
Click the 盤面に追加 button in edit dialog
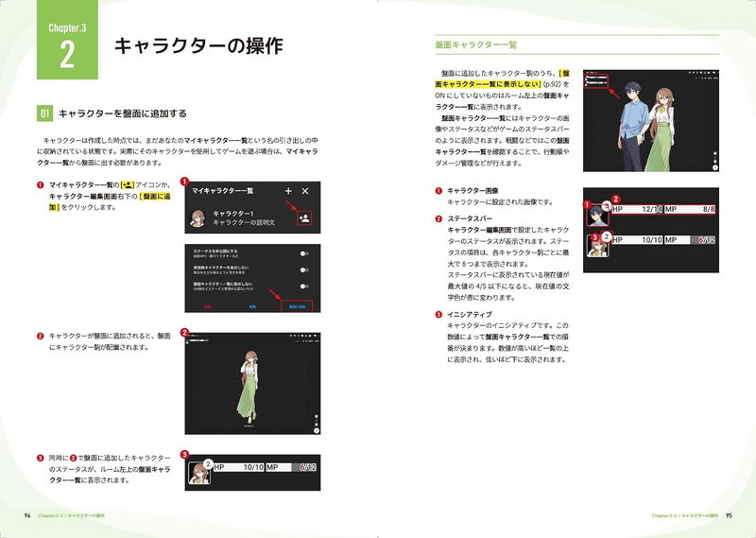297,306
